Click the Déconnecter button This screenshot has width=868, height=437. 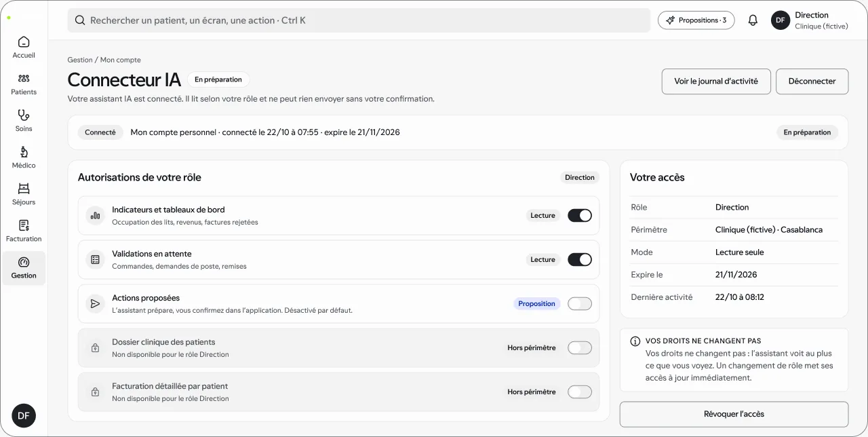pos(812,81)
